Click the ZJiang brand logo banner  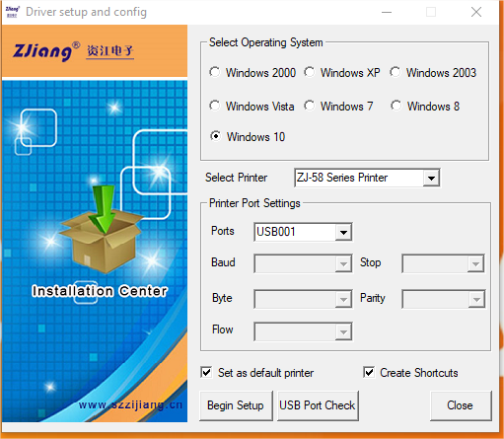[x=74, y=51]
